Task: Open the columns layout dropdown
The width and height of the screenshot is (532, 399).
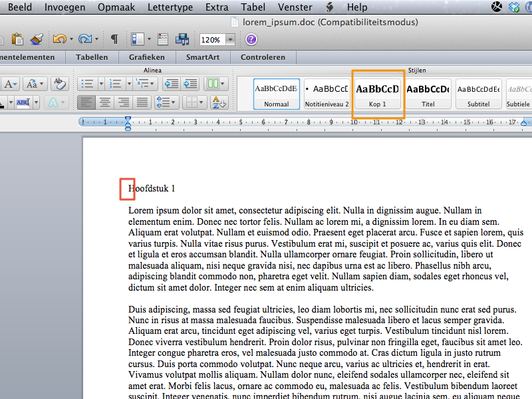Action: coord(215,84)
